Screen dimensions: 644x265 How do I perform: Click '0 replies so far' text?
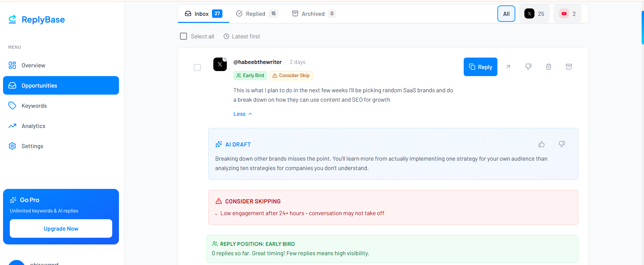click(290, 253)
